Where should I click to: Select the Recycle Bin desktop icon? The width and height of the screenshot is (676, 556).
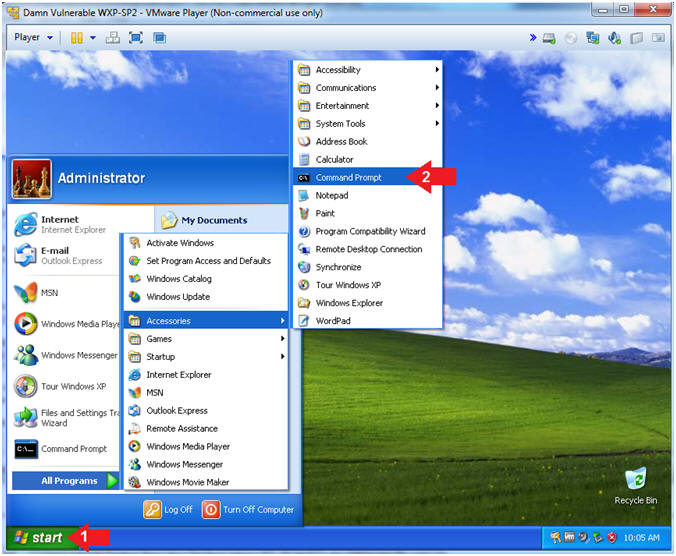coord(635,486)
